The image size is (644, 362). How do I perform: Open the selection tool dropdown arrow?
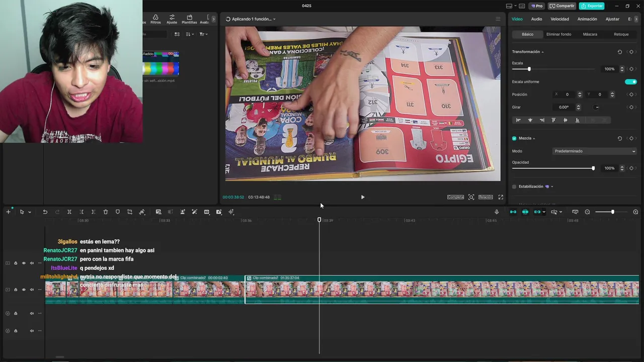[x=30, y=212]
